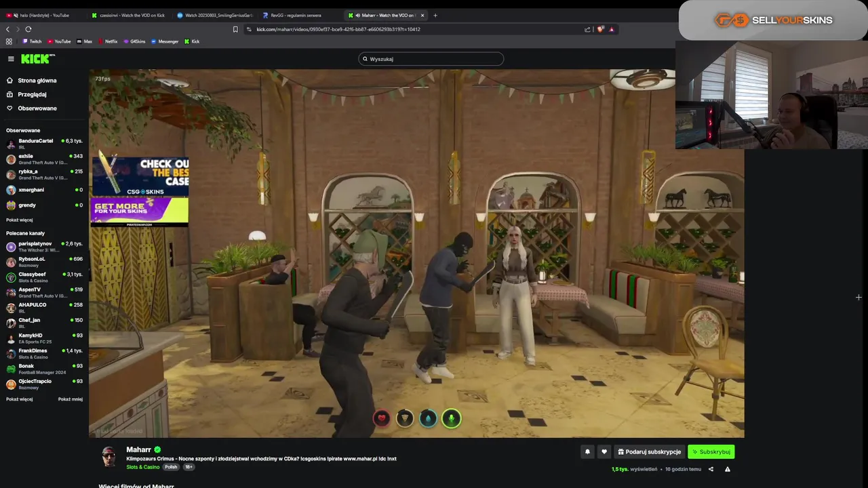Click the SellYourSkins logo overlay
Image resolution: width=868 pixels, height=488 pixels.
click(x=773, y=20)
